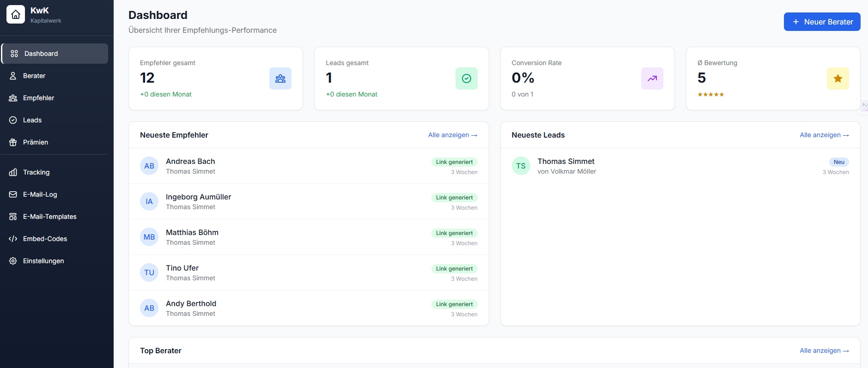Open the Berater section in sidebar
The image size is (868, 368).
click(34, 76)
